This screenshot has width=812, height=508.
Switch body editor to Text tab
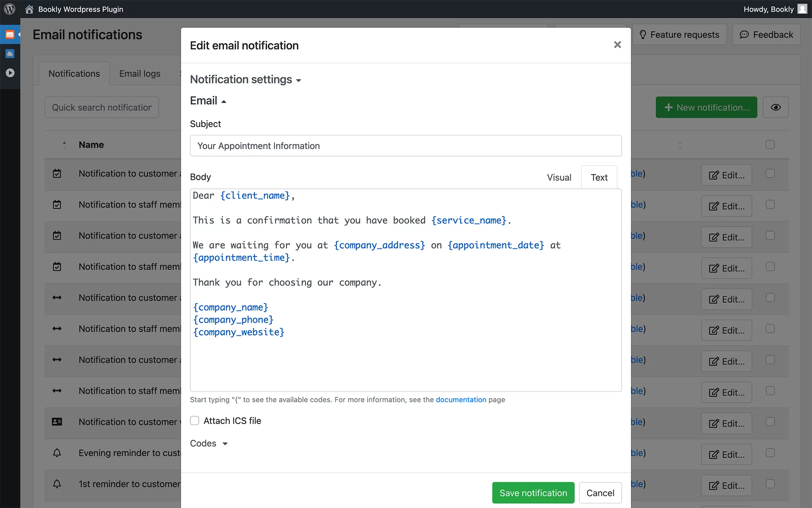coord(599,177)
